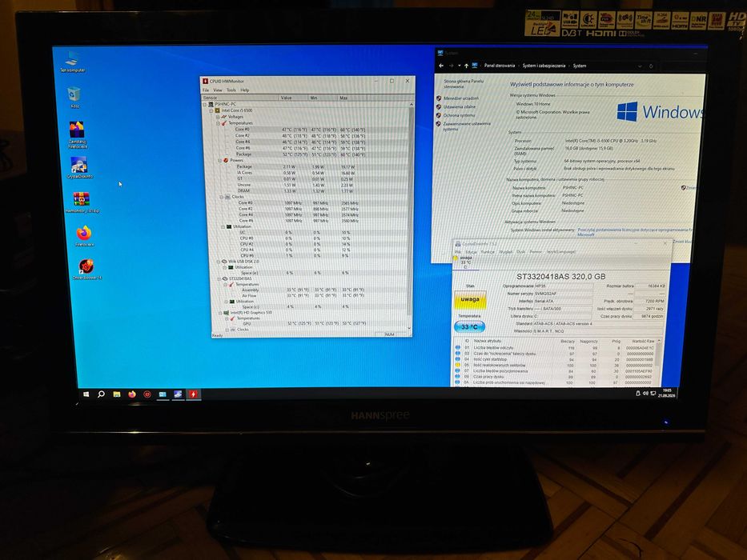Open Firefox from the taskbar
The height and width of the screenshot is (560, 747).
tap(132, 394)
